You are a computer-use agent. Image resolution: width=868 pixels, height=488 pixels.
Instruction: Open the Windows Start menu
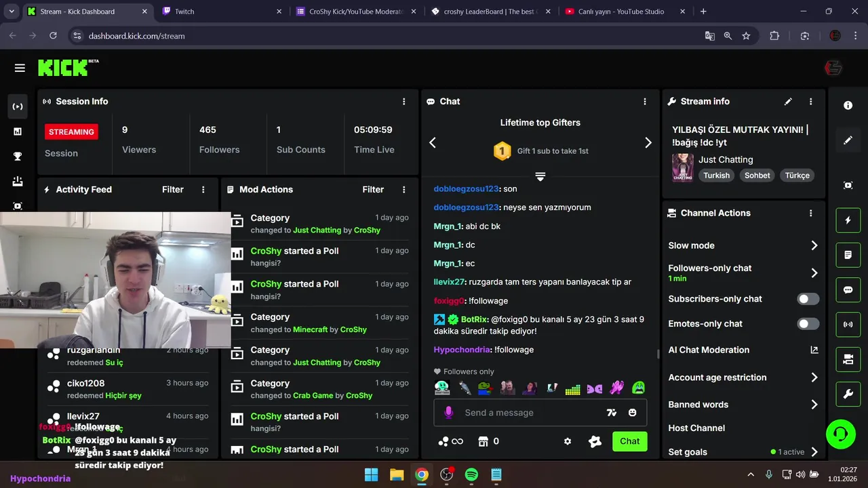point(372,474)
